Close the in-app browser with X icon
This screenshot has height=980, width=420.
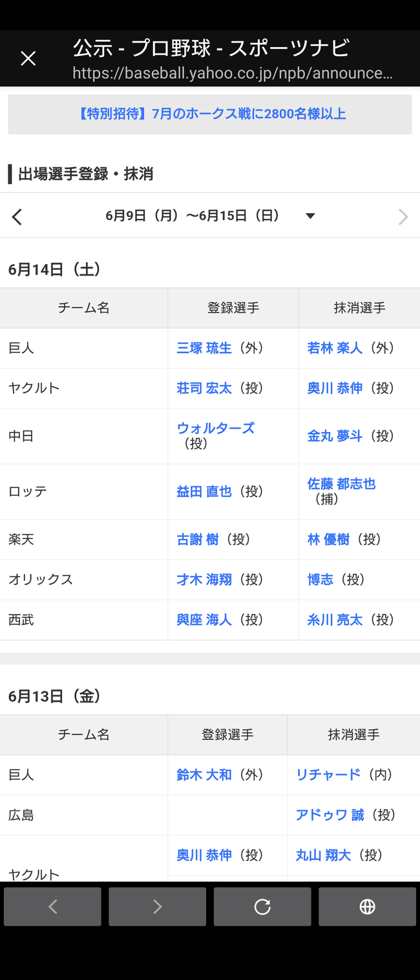click(x=28, y=59)
